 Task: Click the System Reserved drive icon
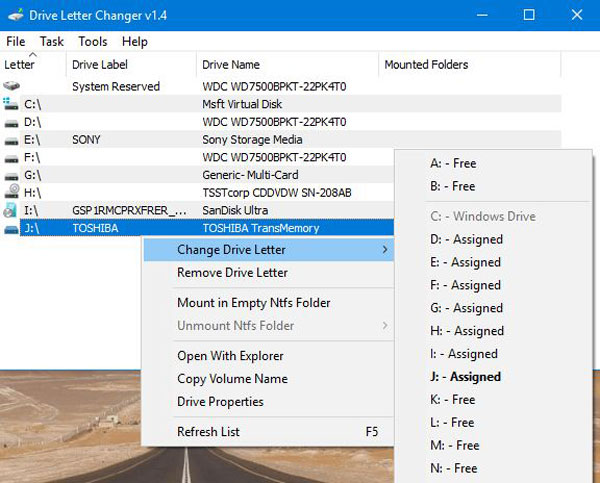12,87
